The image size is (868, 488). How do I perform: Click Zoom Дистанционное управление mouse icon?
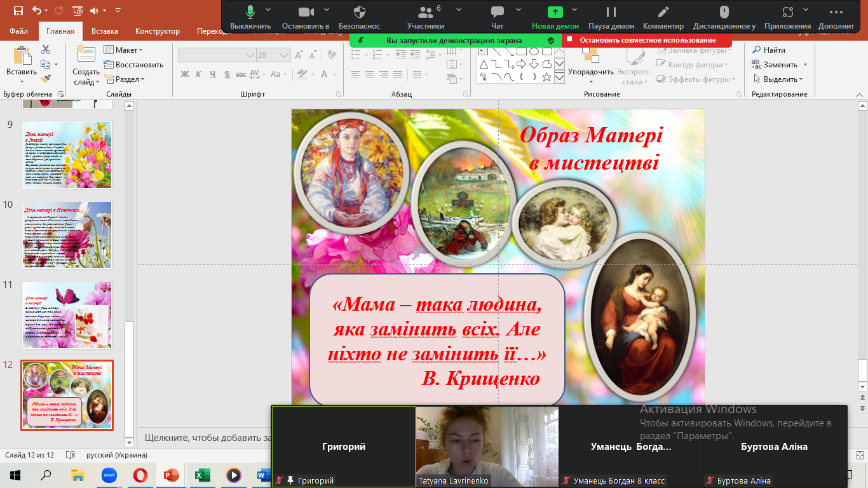pos(724,11)
